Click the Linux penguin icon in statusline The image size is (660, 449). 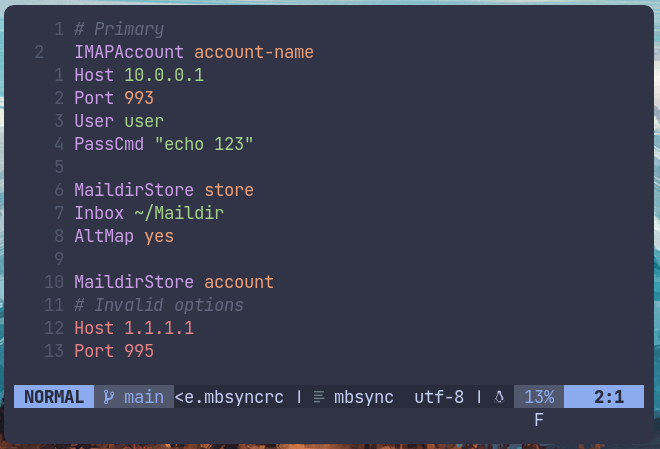tap(498, 397)
